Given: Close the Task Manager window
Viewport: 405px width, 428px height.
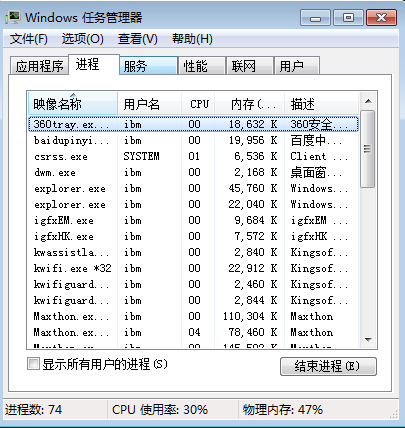Looking at the screenshot, I should pos(381,18).
